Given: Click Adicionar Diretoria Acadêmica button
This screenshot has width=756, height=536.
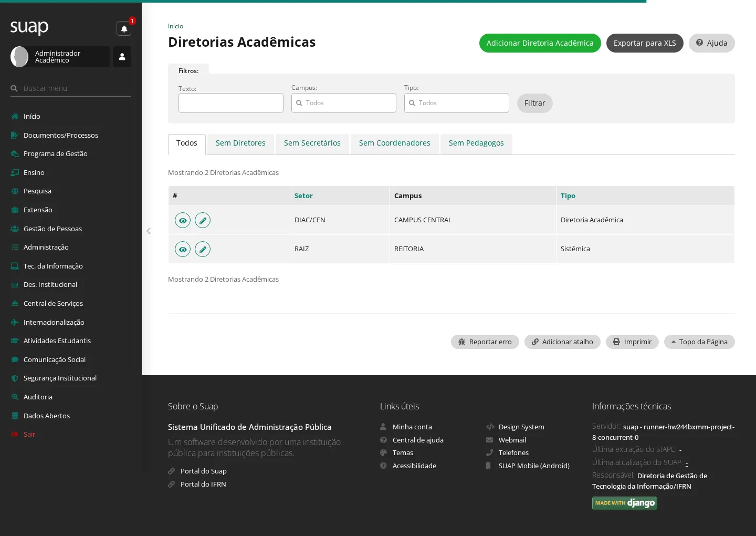Looking at the screenshot, I should coord(540,43).
